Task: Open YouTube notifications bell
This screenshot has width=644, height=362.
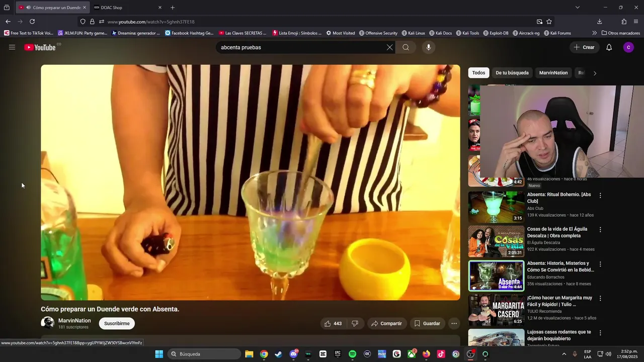Action: pos(609,47)
